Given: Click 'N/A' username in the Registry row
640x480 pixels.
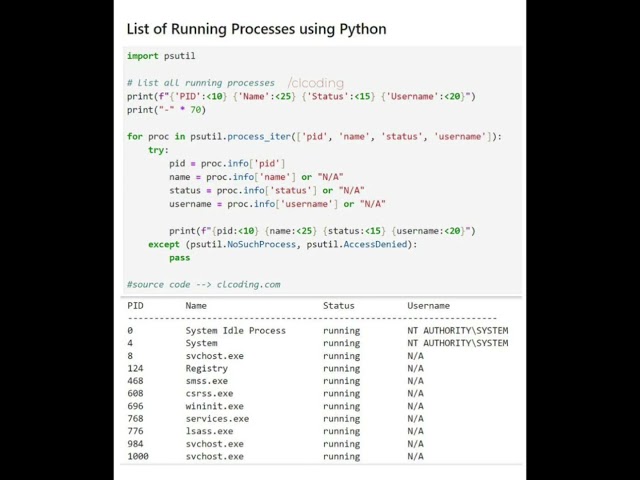Looking at the screenshot, I should (415, 369).
